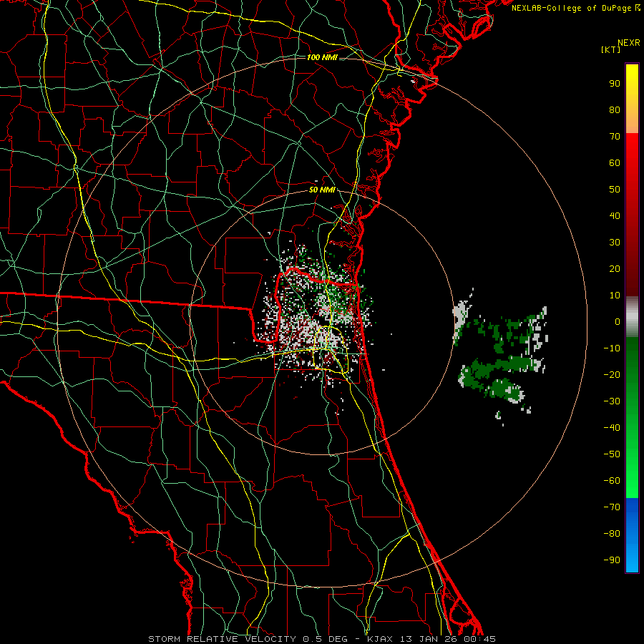The width and height of the screenshot is (644, 644).
Task: Click the -30 value on velocity scale
Action: point(612,401)
